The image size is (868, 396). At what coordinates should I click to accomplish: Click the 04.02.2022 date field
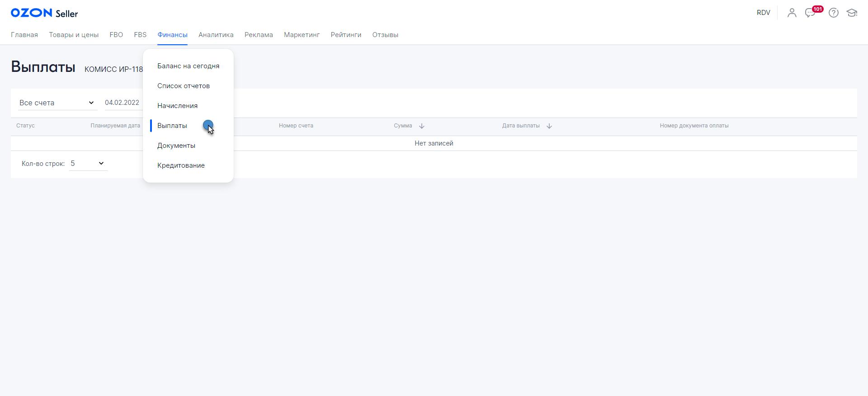click(x=123, y=103)
